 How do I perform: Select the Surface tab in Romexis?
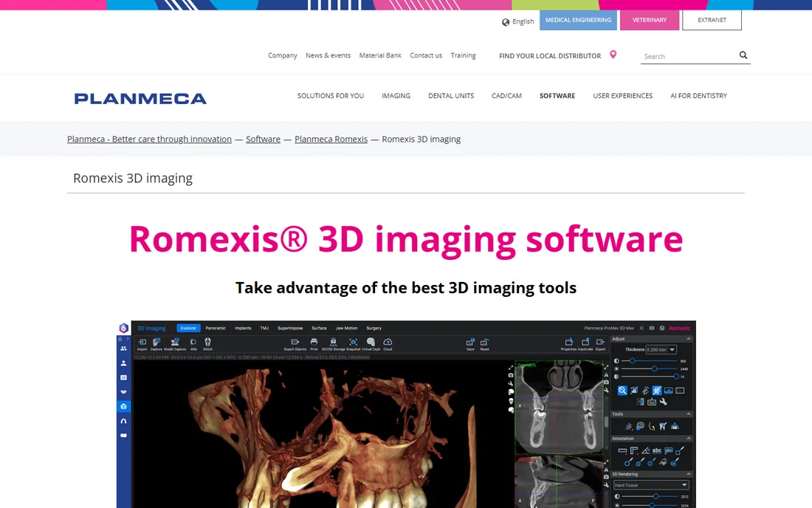tap(319, 328)
